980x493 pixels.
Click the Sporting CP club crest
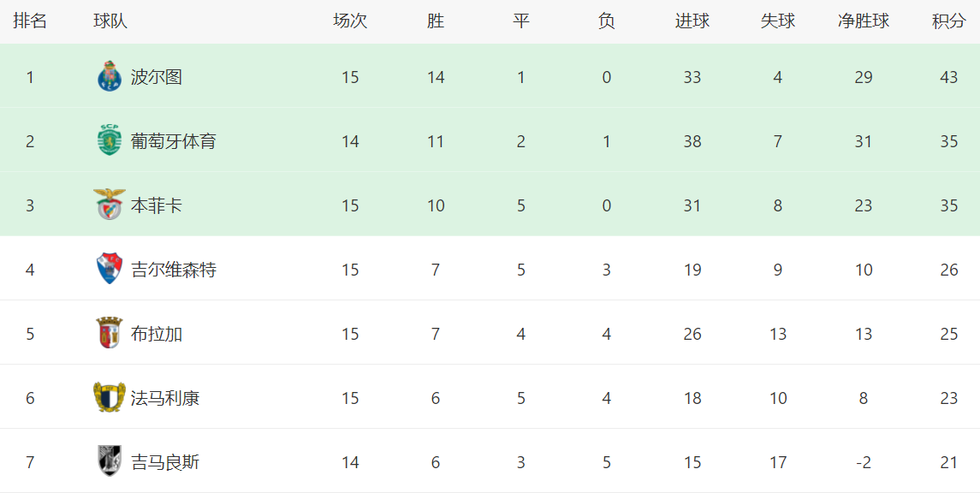click(110, 141)
